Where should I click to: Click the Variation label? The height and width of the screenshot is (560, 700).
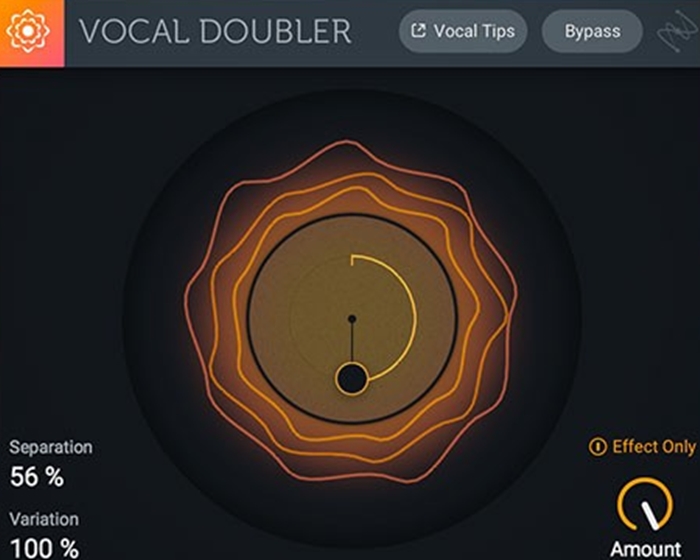pos(44,519)
